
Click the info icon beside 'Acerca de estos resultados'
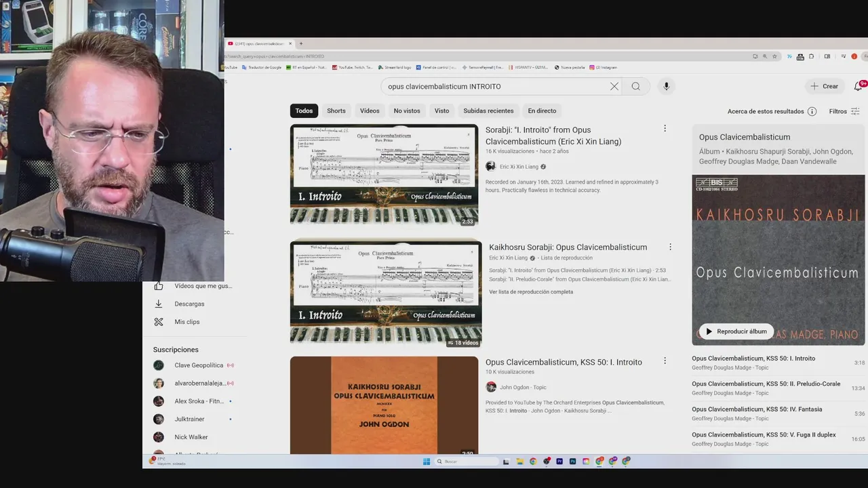click(x=812, y=111)
